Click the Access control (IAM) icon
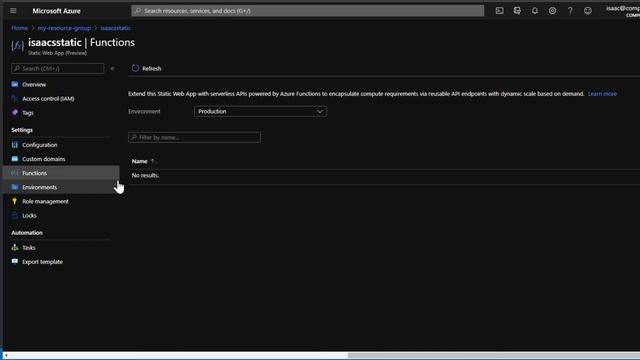The image size is (640, 360). [x=15, y=98]
